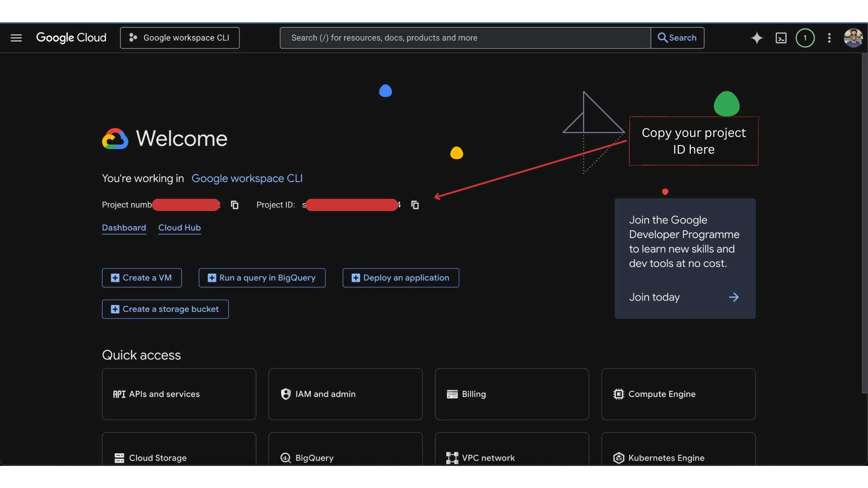Screen dimensions: 868x488
Task: Open the APIs and services quick access card
Action: click(x=179, y=394)
